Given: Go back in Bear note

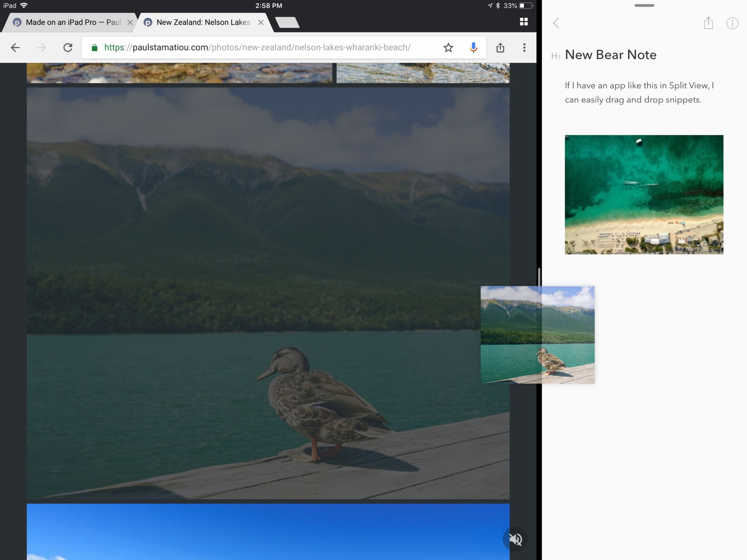Looking at the screenshot, I should point(556,23).
